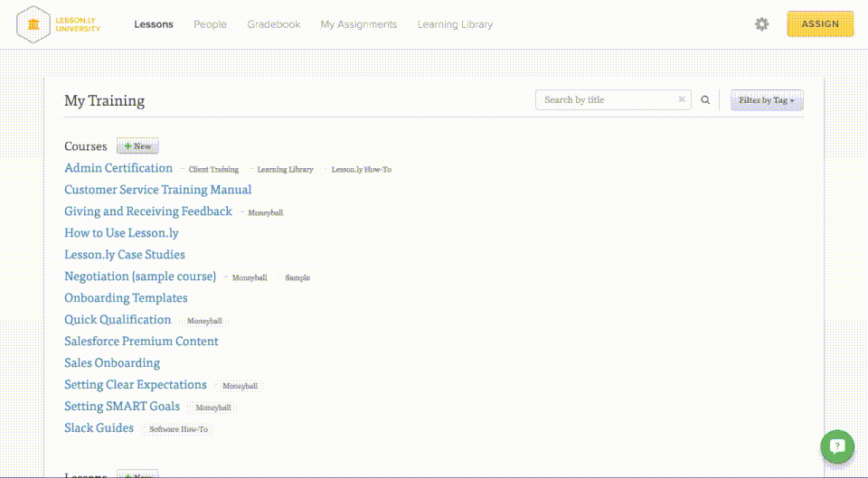Image resolution: width=868 pixels, height=478 pixels.
Task: Open the green help chat bubble
Action: click(837, 446)
